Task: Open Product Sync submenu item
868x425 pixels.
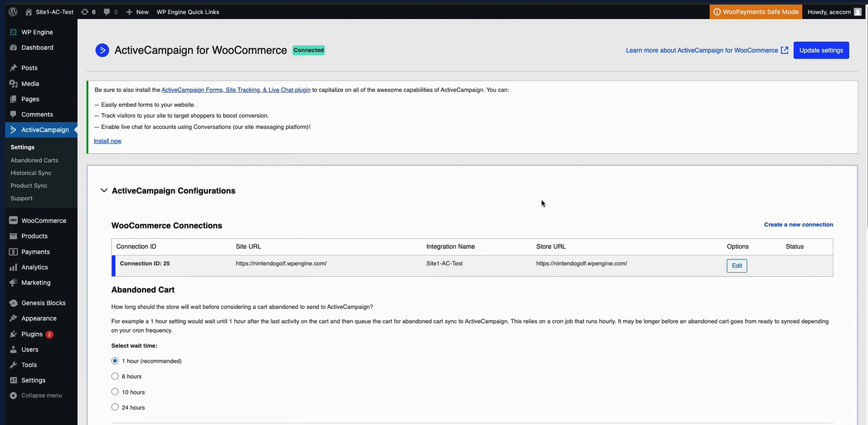Action: (29, 185)
